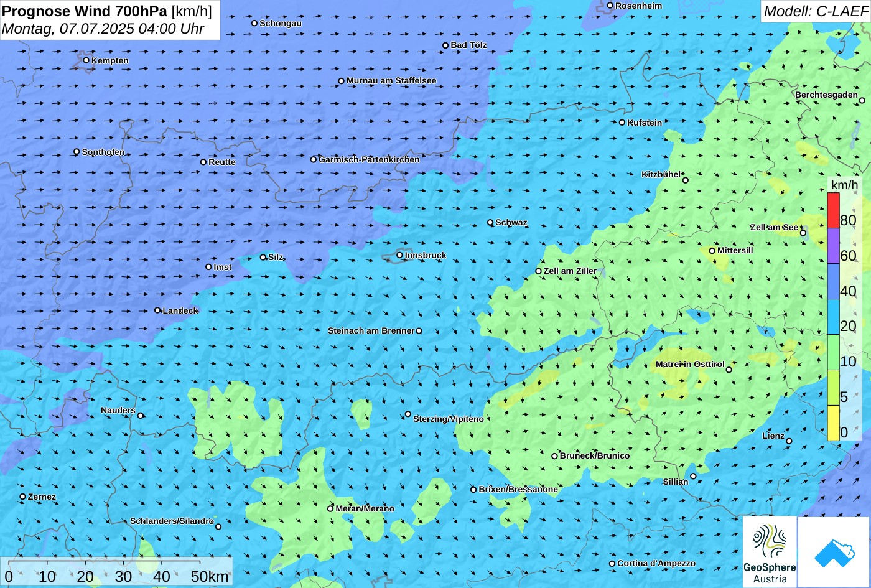The image size is (871, 588).
Task: Click the Sonthofen location dot
Action: (77, 152)
